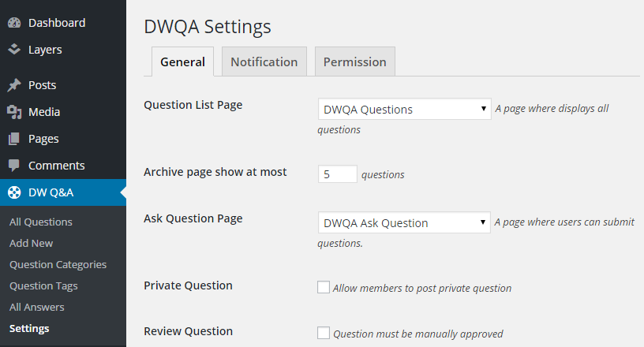View All Answers in sidebar
The image size is (644, 347).
(36, 307)
